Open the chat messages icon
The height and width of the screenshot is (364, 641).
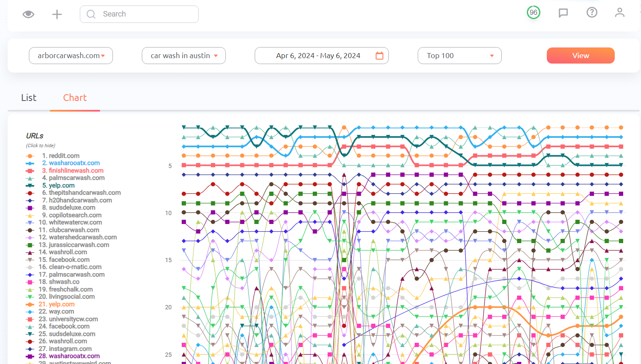click(x=563, y=13)
